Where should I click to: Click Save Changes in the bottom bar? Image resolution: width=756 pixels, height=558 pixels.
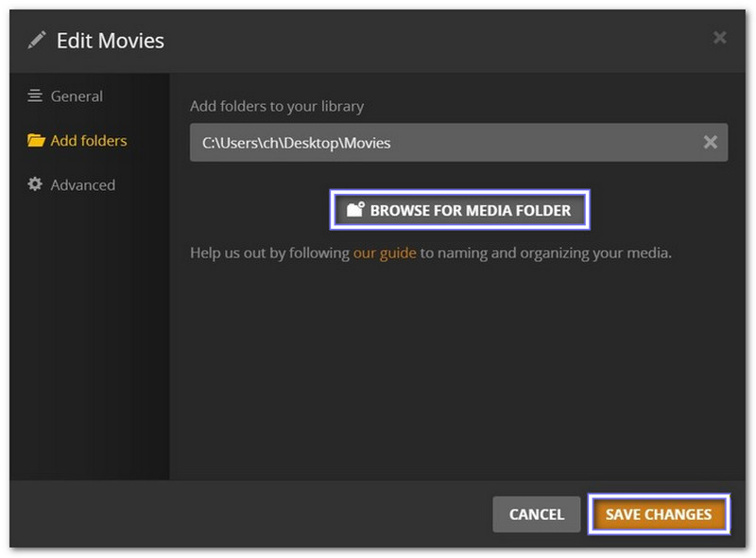661,514
